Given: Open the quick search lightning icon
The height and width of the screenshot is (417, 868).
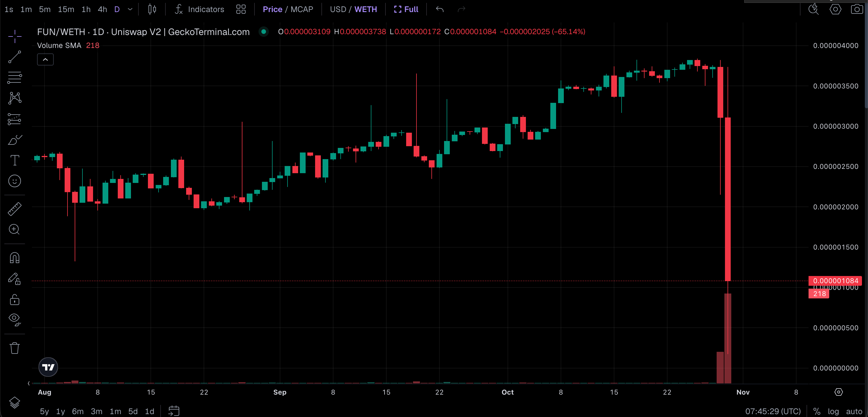Looking at the screenshot, I should coord(814,9).
